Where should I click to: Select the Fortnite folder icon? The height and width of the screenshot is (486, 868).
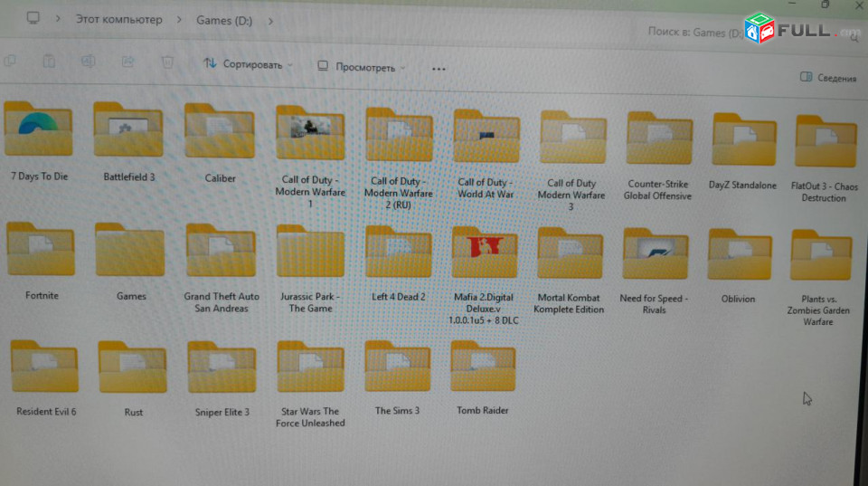click(41, 248)
